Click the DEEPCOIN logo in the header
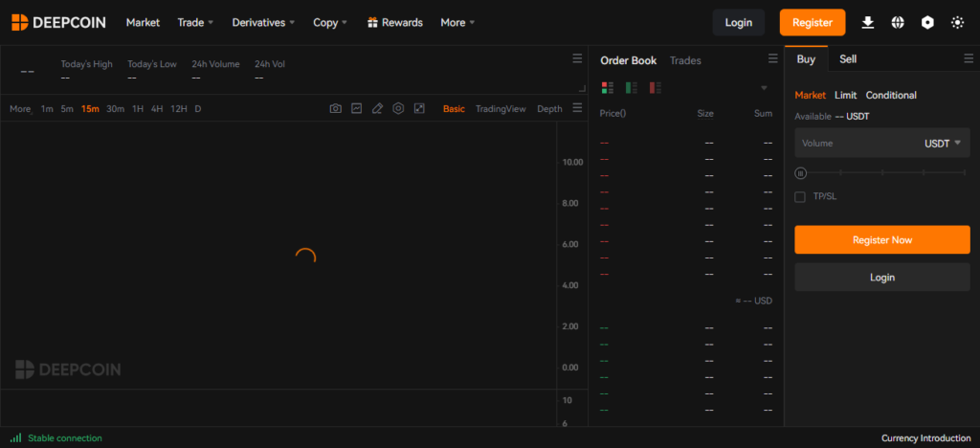Image resolution: width=980 pixels, height=448 pixels. point(58,22)
